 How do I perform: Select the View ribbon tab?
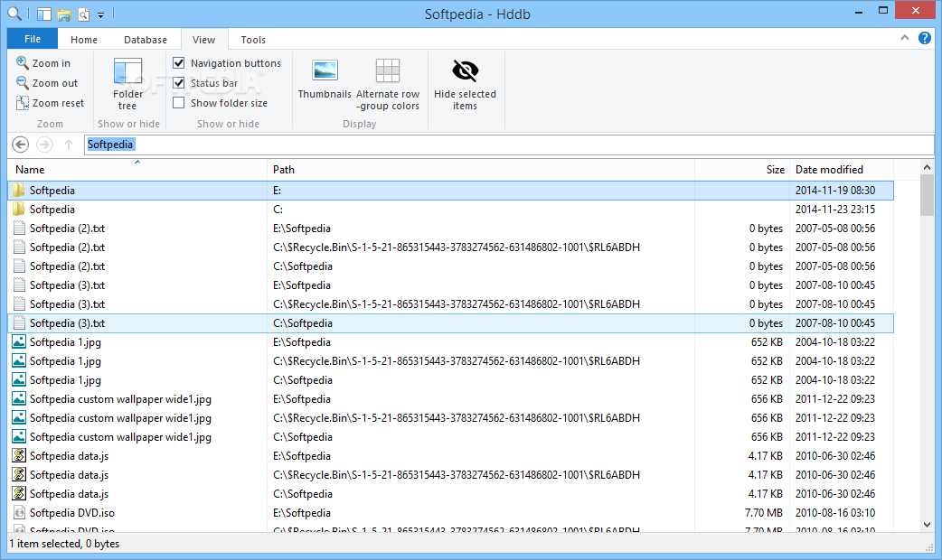203,40
